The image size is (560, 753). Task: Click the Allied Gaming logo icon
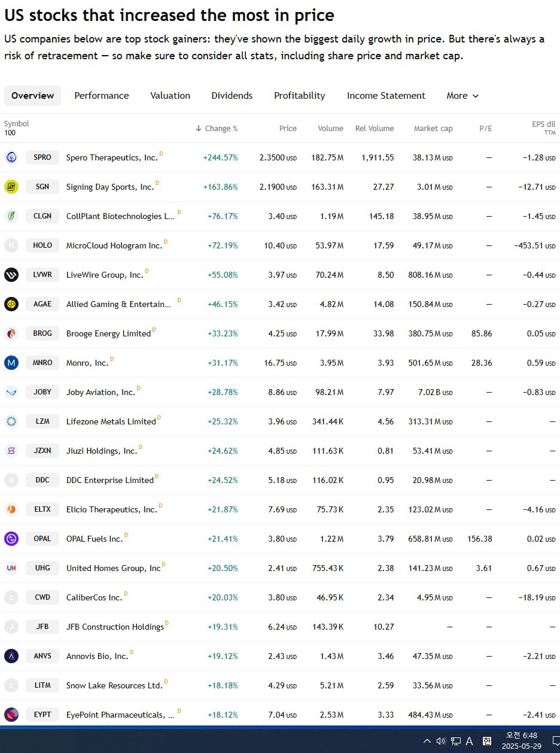click(x=11, y=304)
